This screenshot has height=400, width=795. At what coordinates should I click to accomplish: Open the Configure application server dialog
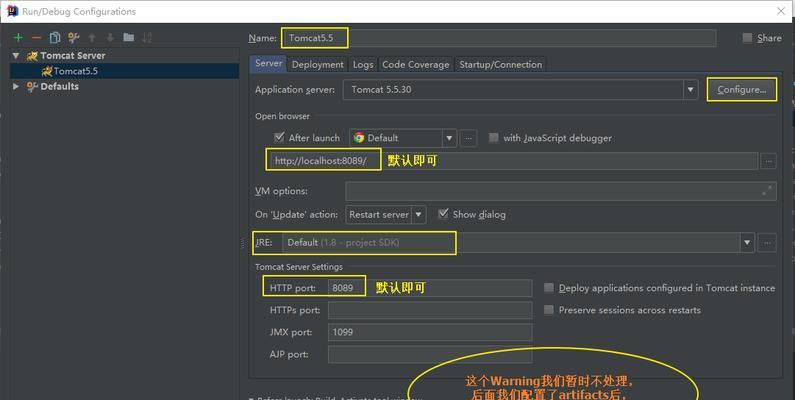742,90
